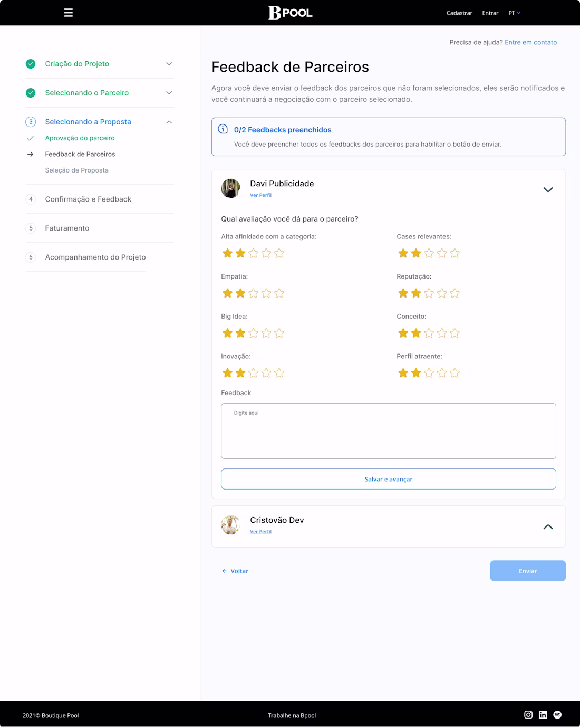The image size is (580, 728).
Task: Go to Aprovação do parceiro substep
Action: pyautogui.click(x=80, y=138)
